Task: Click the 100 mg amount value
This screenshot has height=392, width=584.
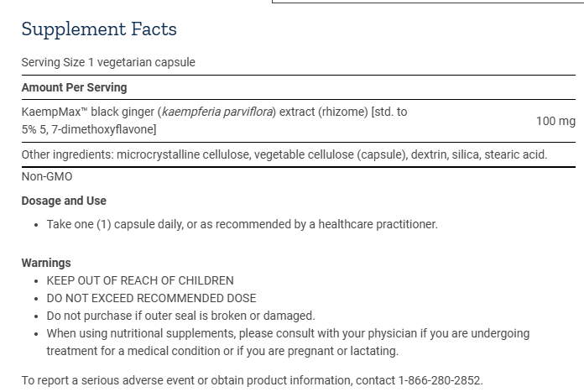Action: tap(555, 121)
